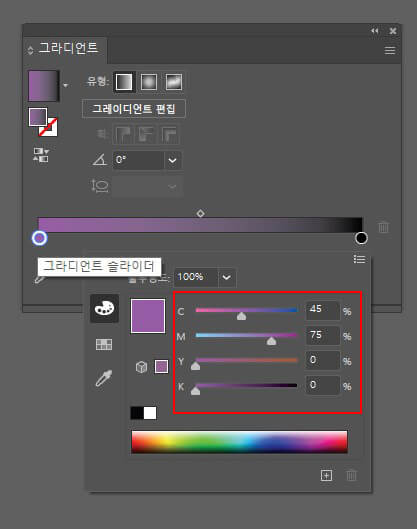Open the gradient preset dropdown arrow

tap(66, 85)
